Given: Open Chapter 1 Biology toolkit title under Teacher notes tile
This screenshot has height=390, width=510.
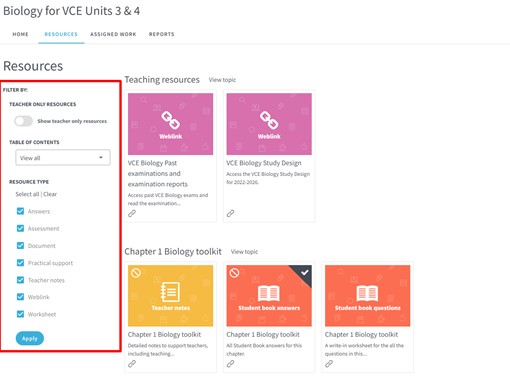Looking at the screenshot, I should [164, 334].
